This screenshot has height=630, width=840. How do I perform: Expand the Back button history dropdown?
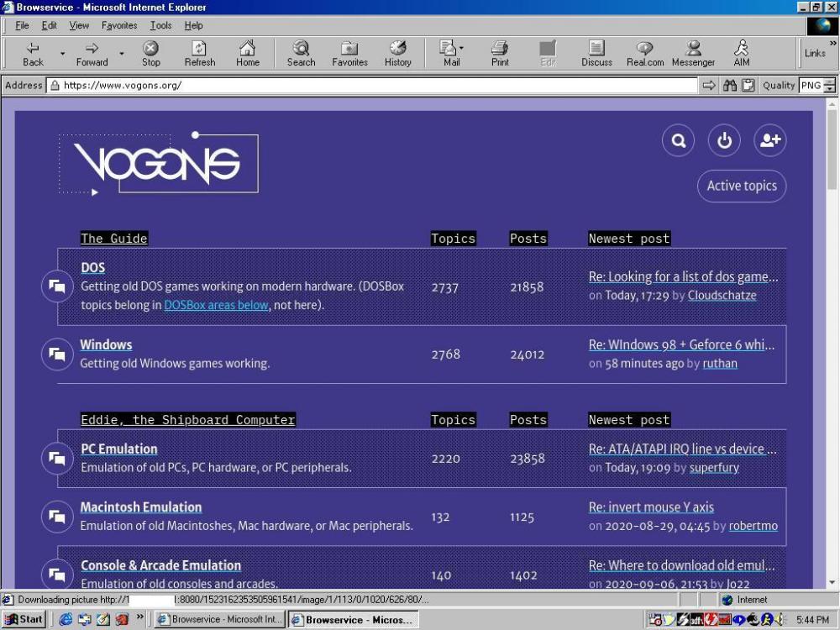coord(62,54)
